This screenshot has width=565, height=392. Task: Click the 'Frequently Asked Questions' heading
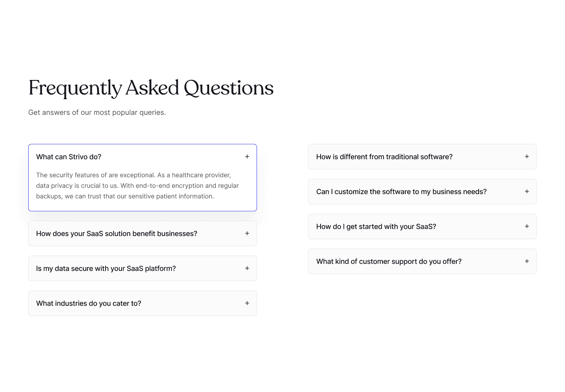pos(151,88)
